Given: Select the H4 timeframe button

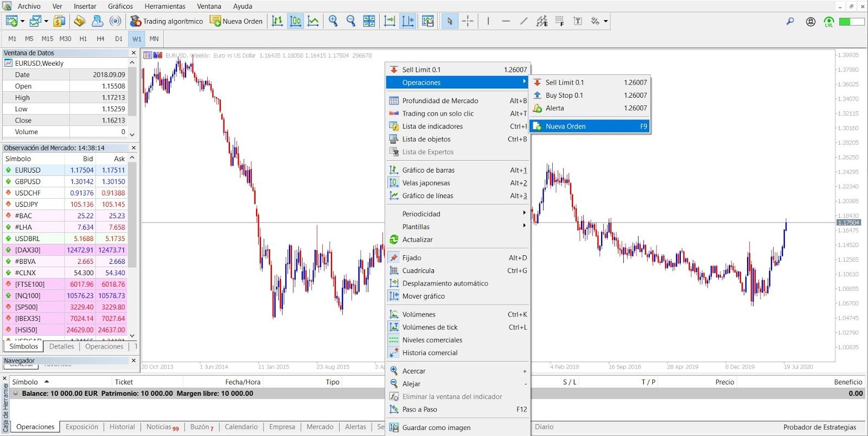Looking at the screenshot, I should pyautogui.click(x=100, y=39).
